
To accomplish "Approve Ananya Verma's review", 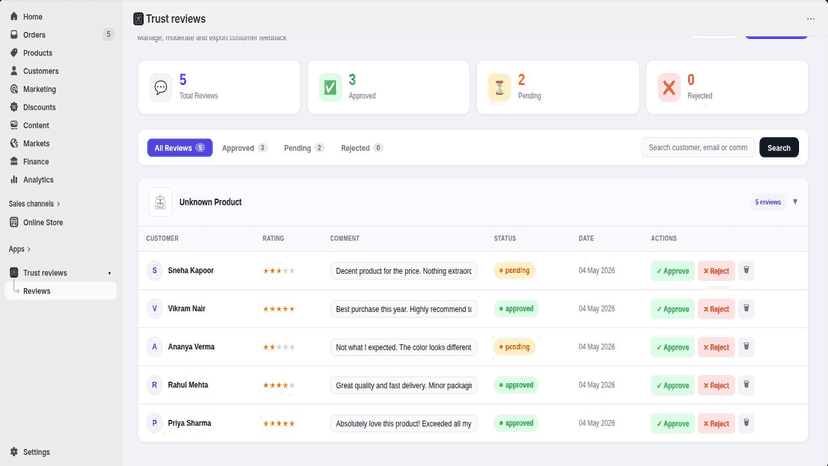I will tap(672, 347).
